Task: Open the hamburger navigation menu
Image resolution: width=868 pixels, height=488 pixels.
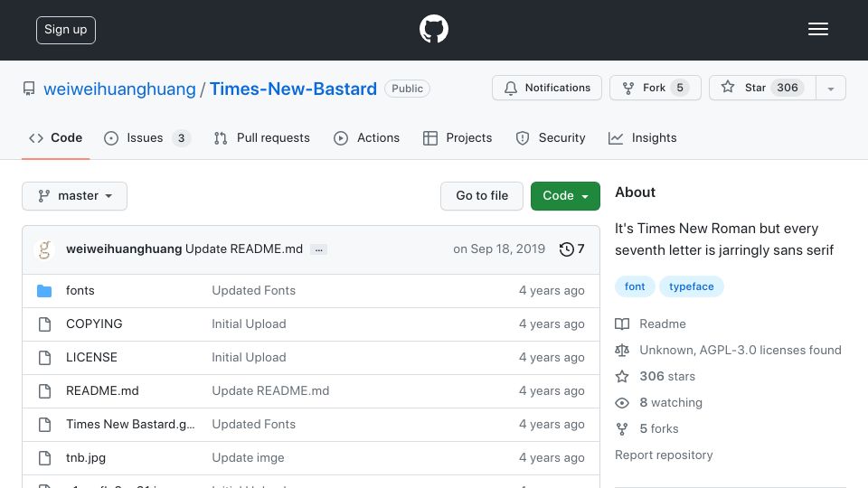Action: point(817,29)
